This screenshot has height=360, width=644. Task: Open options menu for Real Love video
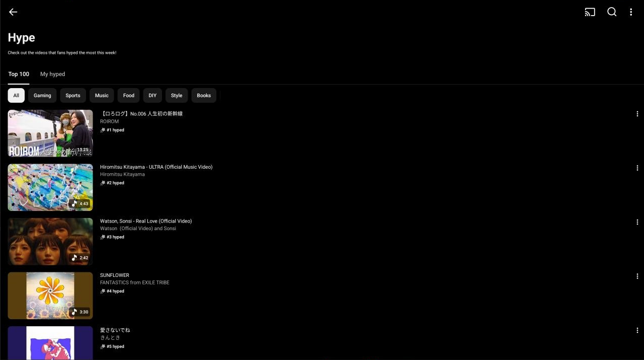click(637, 222)
